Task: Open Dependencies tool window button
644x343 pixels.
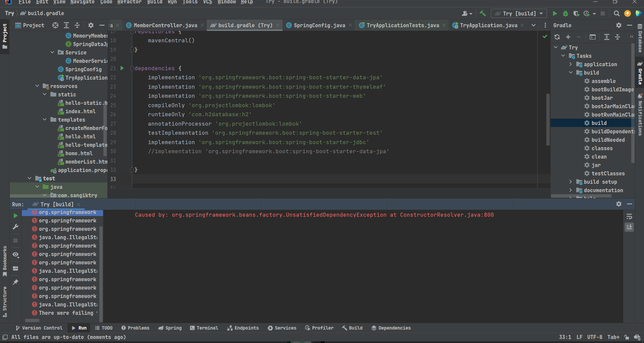Action: tap(391, 328)
